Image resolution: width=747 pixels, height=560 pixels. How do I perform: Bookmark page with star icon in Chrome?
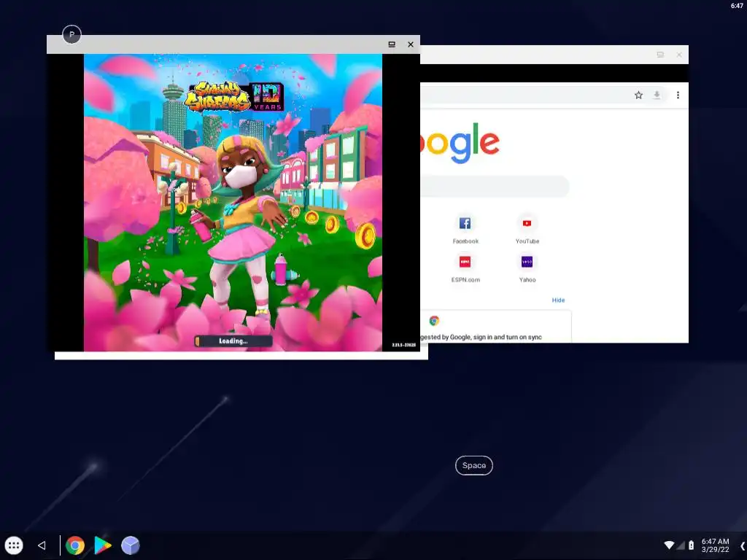[x=638, y=96]
